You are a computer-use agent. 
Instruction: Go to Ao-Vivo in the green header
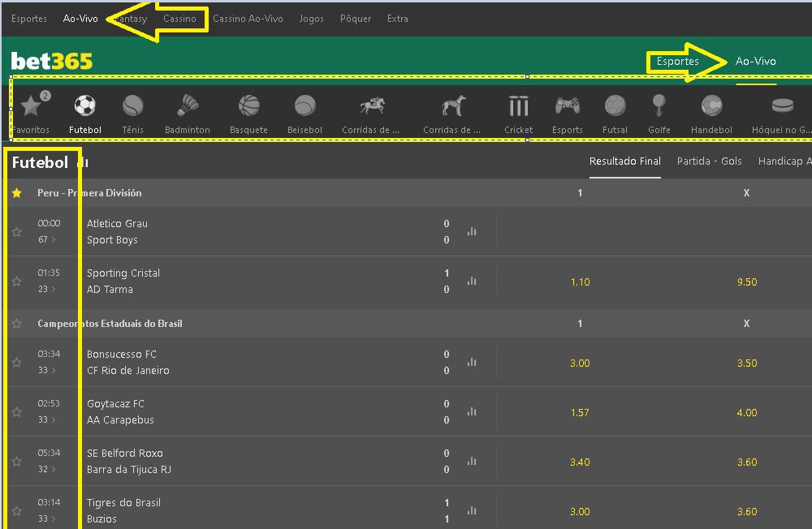tap(755, 61)
